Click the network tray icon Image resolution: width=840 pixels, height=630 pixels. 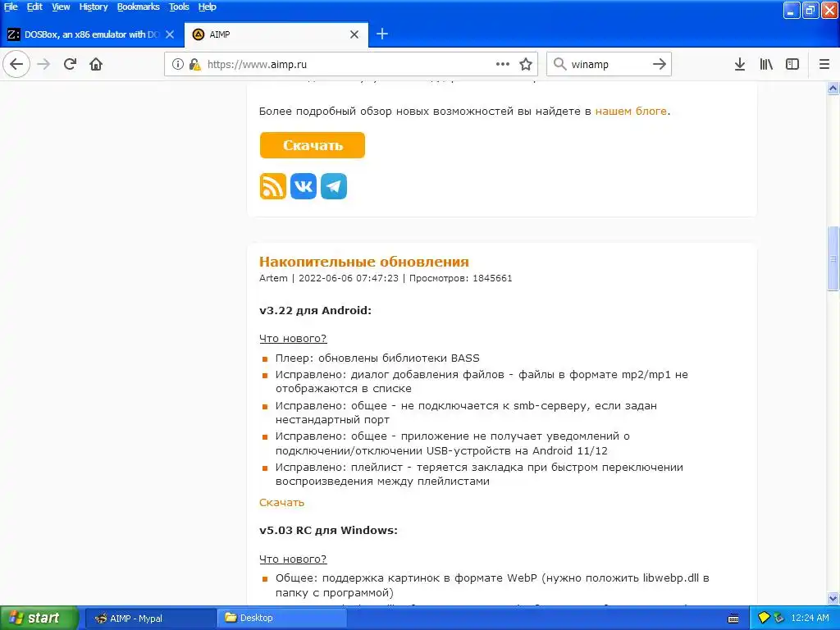click(779, 618)
